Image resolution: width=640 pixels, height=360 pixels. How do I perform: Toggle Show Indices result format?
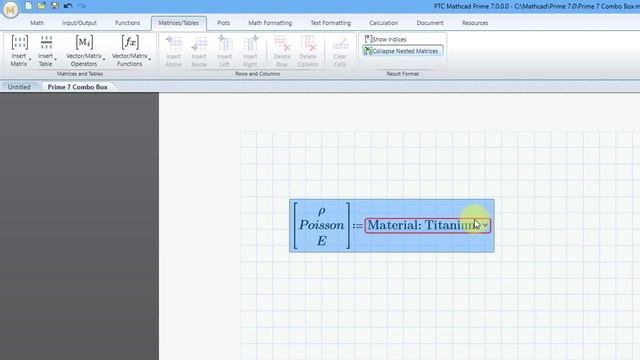(x=386, y=39)
